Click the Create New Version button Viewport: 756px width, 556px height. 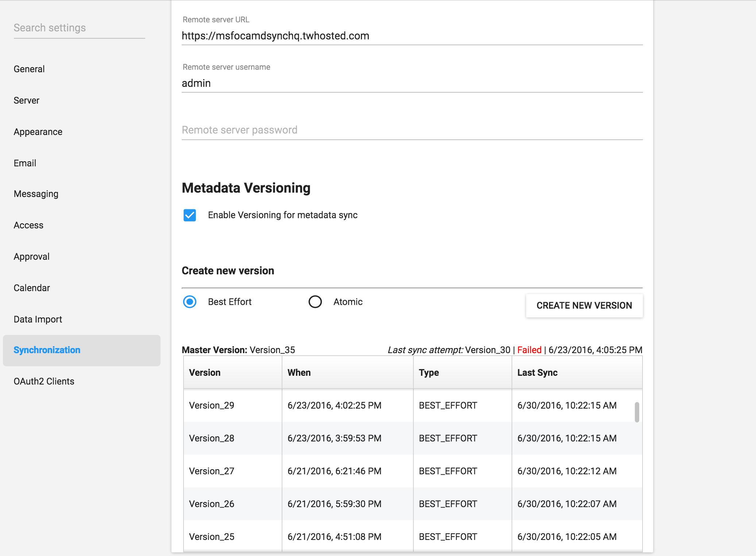point(584,305)
